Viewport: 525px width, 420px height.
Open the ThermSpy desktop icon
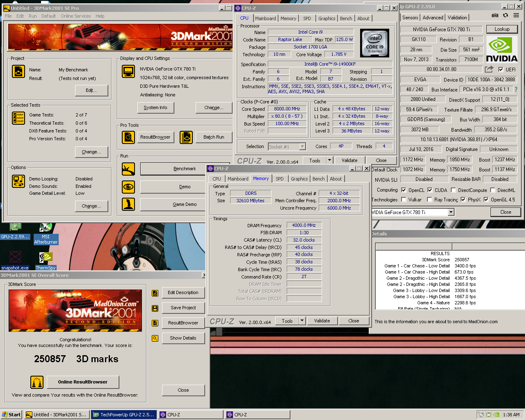[46, 261]
